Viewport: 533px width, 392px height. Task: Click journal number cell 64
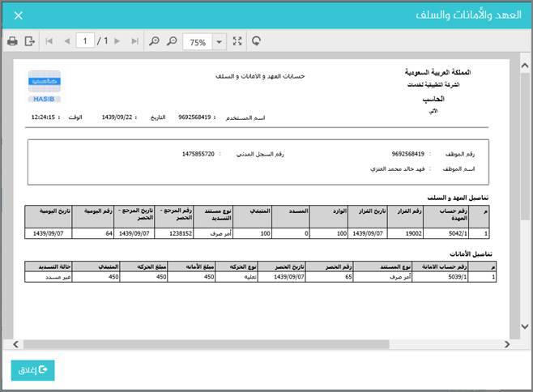pyautogui.click(x=93, y=233)
